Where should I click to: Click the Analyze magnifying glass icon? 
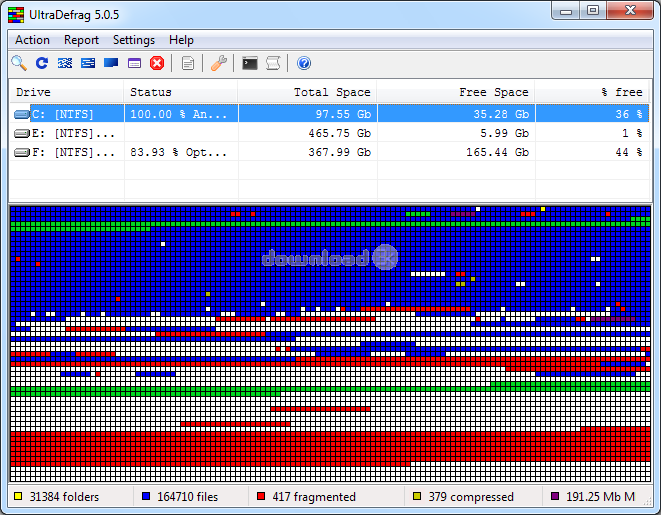[x=19, y=63]
